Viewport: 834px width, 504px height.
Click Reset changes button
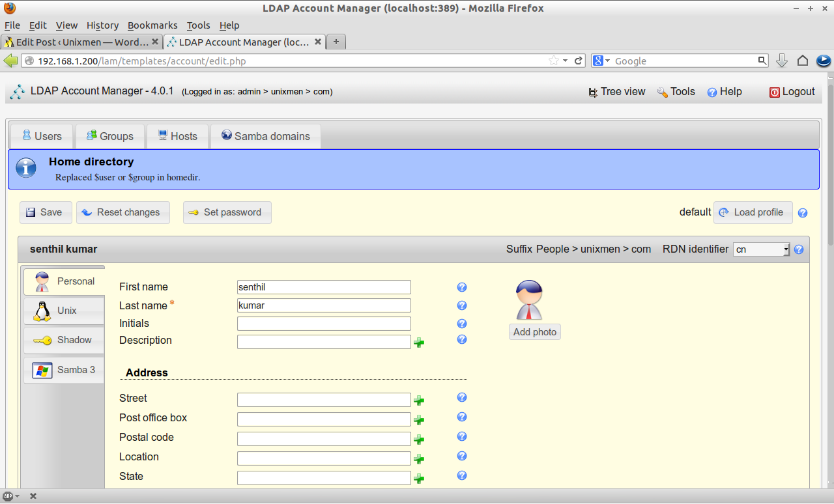122,212
